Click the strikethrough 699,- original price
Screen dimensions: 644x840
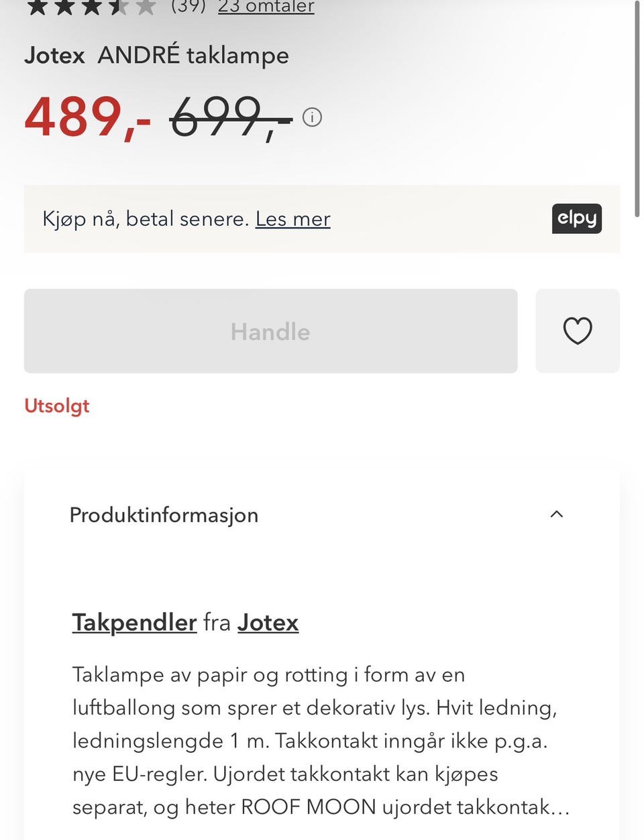[230, 117]
